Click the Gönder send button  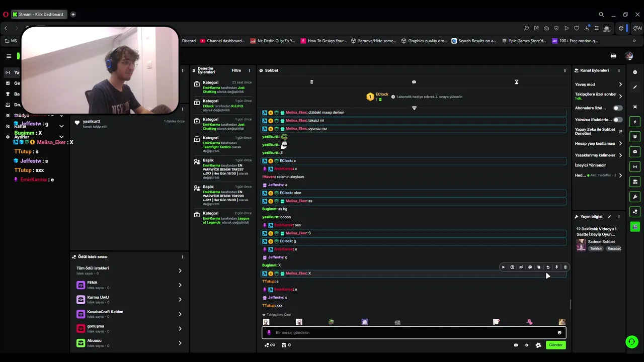(555, 345)
